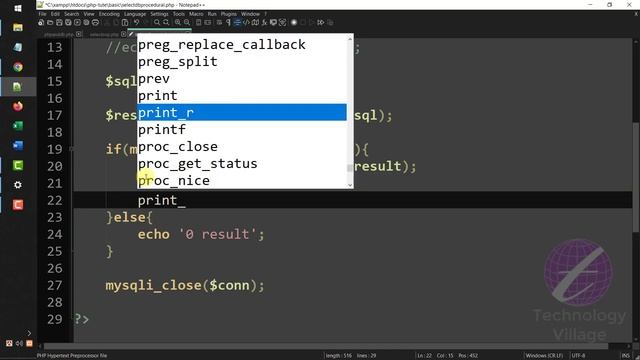640x360 pixels.
Task: Open the Edit menu
Action: (x=55, y=14)
